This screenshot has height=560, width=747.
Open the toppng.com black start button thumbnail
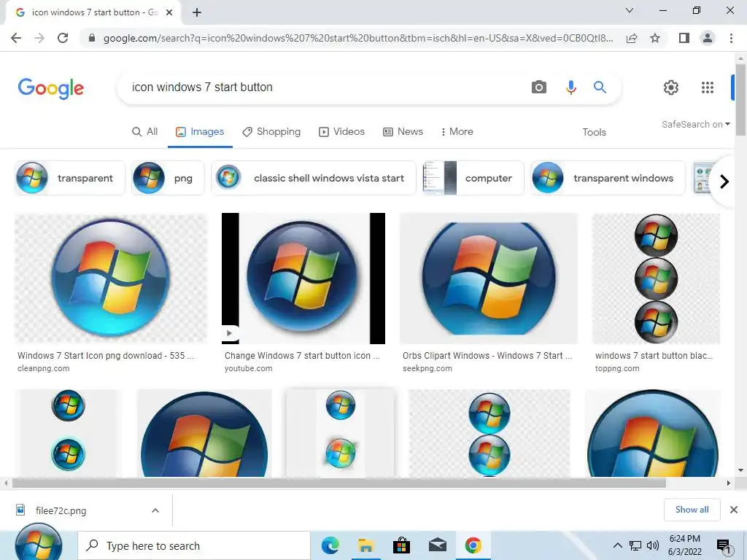click(656, 279)
